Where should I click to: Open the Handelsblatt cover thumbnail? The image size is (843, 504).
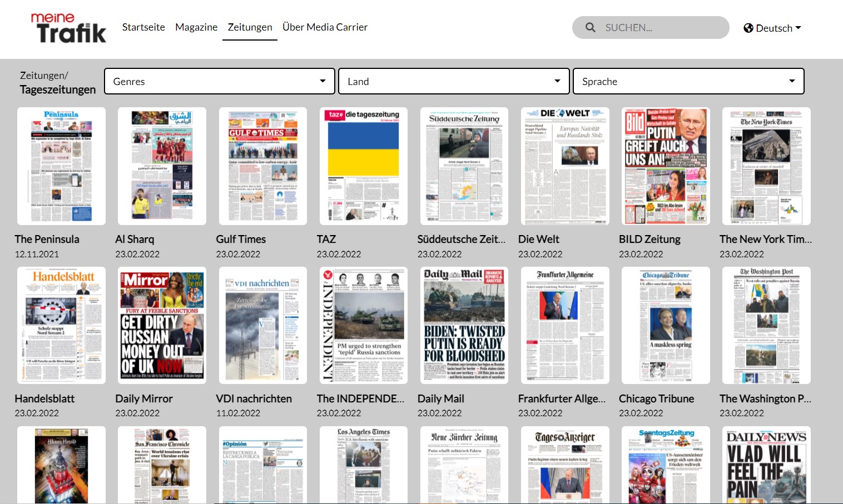[x=61, y=325]
